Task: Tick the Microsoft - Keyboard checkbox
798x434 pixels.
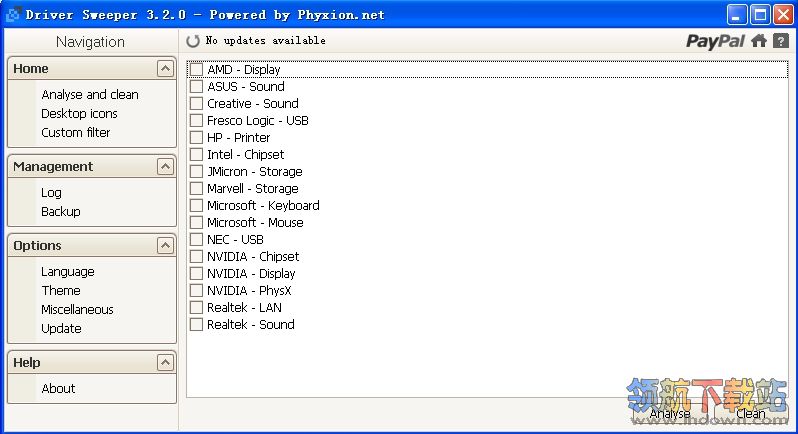Action: (x=196, y=206)
